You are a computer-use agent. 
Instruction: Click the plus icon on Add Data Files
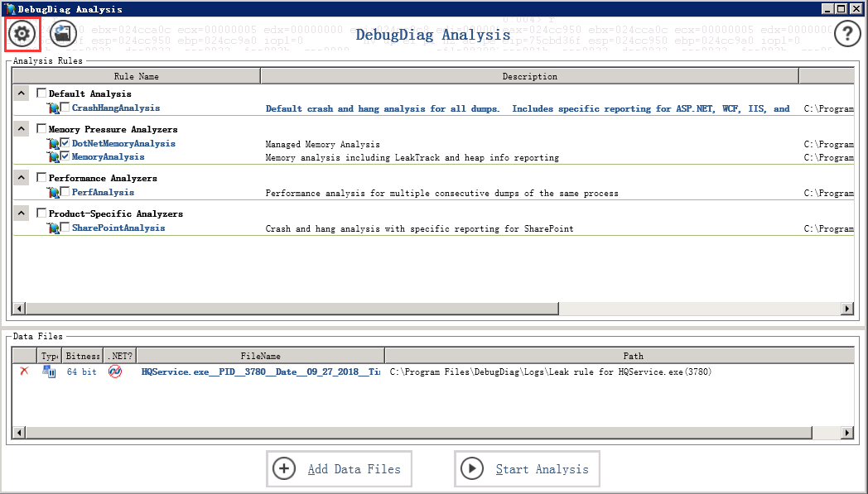tap(284, 468)
